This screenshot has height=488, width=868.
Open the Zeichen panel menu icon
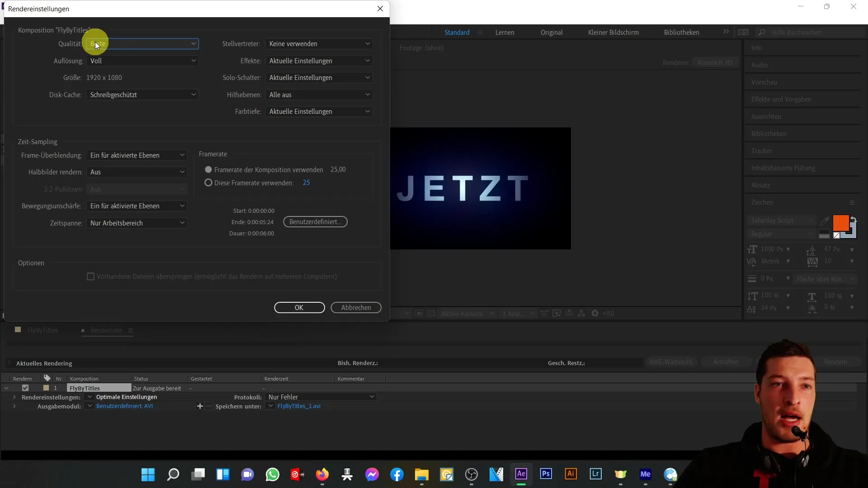pos(852,202)
